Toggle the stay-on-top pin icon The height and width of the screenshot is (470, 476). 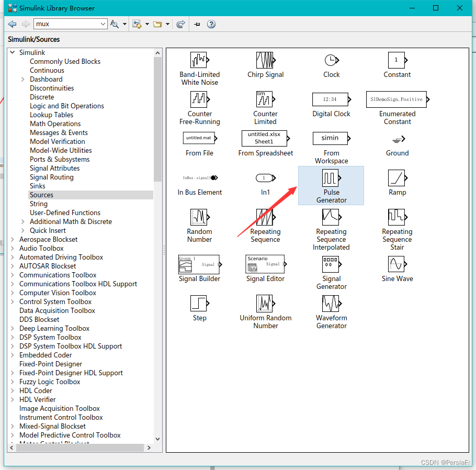tap(197, 24)
